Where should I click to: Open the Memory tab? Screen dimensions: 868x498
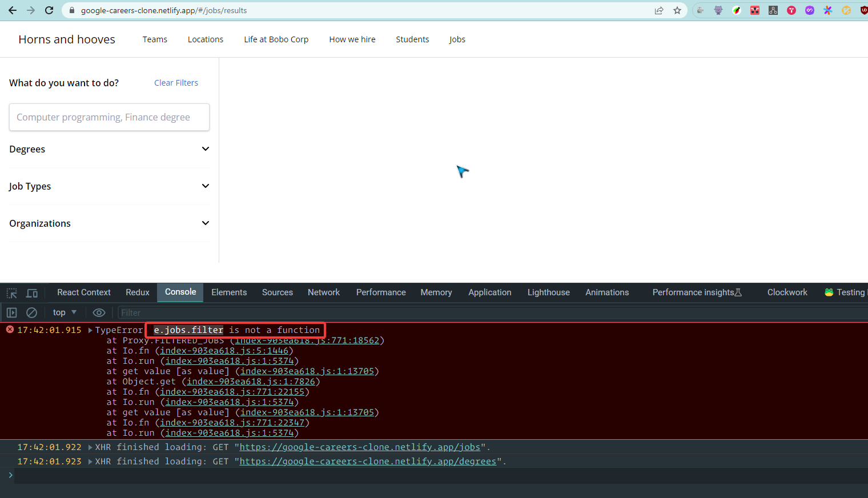pyautogui.click(x=436, y=292)
